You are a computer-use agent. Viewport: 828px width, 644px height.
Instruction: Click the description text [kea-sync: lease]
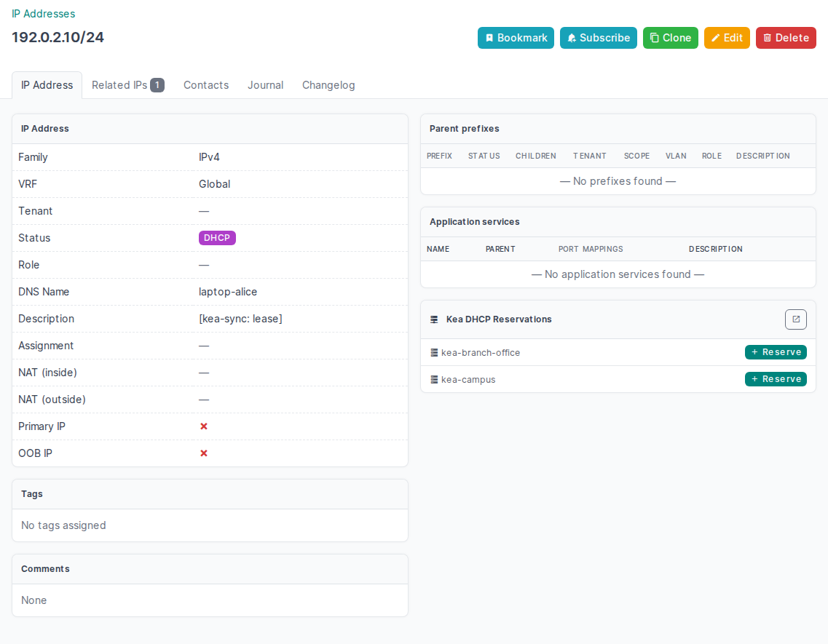(x=241, y=319)
